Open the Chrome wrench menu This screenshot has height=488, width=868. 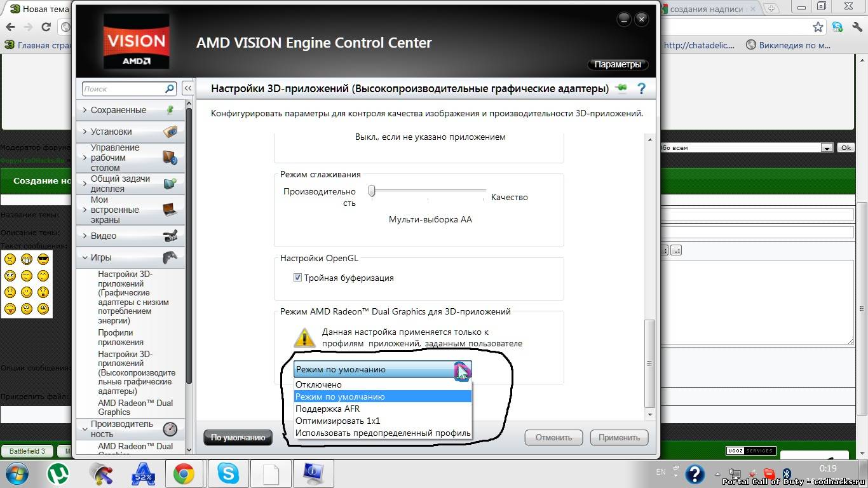857,27
